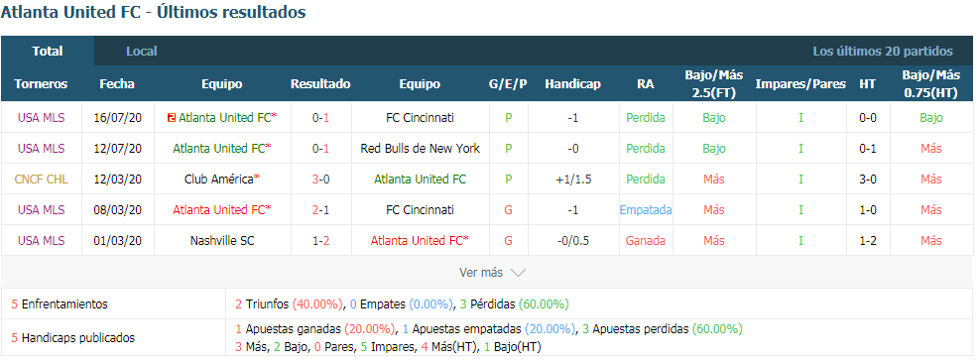Click the red card icon beside Atlanta United FC
This screenshot has width=980, height=363.
(172, 118)
